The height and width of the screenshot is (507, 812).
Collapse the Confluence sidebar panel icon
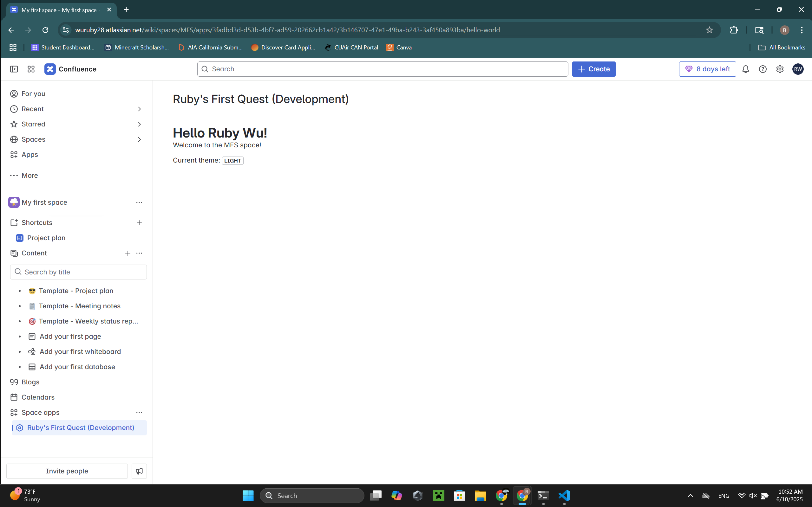coord(14,69)
